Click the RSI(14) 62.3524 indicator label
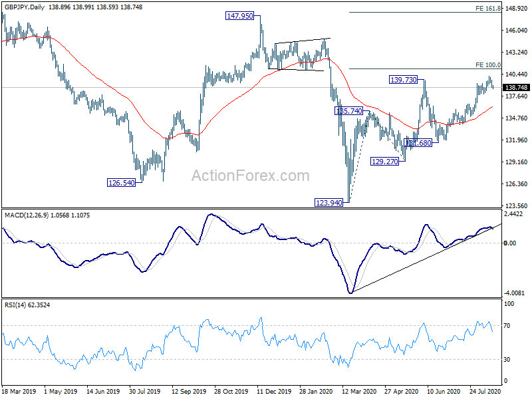This screenshot has height=399, width=532. (27, 305)
